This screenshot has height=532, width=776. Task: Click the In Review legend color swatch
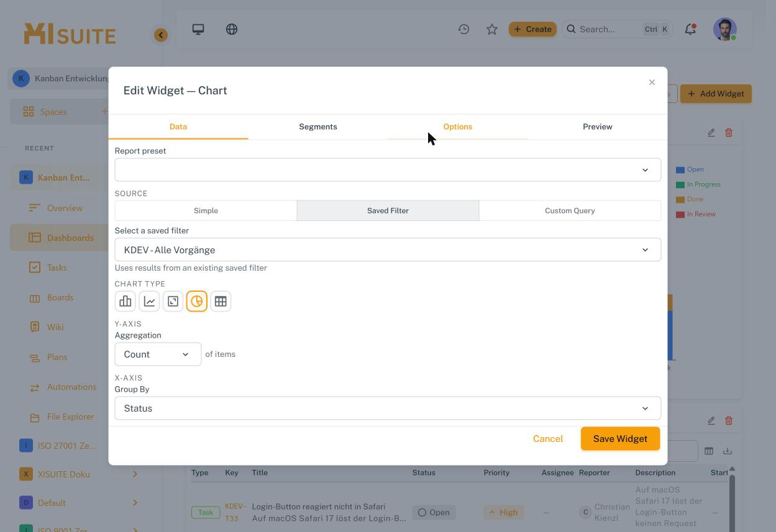pos(680,214)
